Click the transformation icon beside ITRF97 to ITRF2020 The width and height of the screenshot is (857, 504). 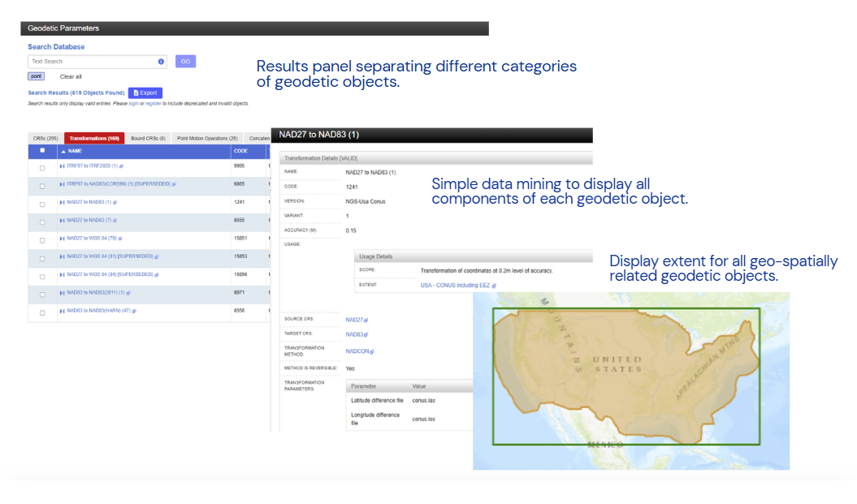63,166
